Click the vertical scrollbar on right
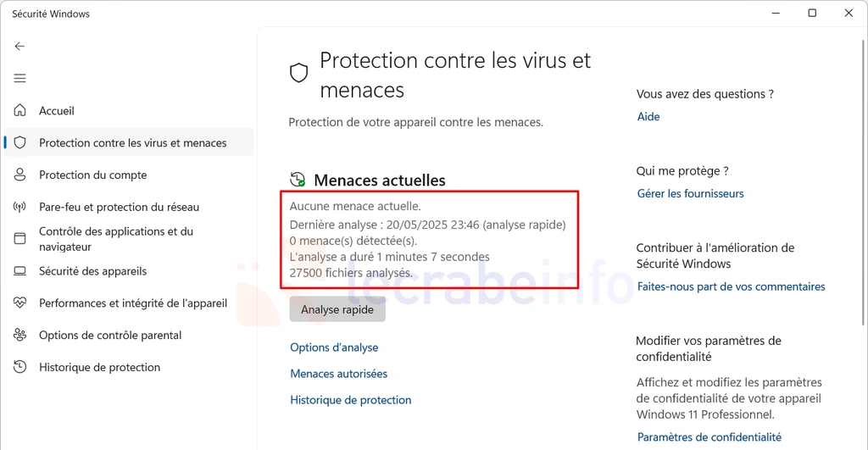Image resolution: width=868 pixels, height=450 pixels. point(864,183)
